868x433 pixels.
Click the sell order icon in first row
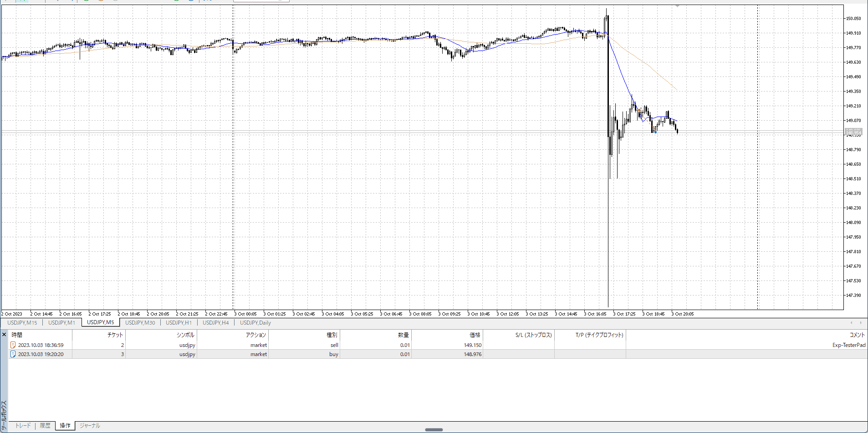[13, 345]
